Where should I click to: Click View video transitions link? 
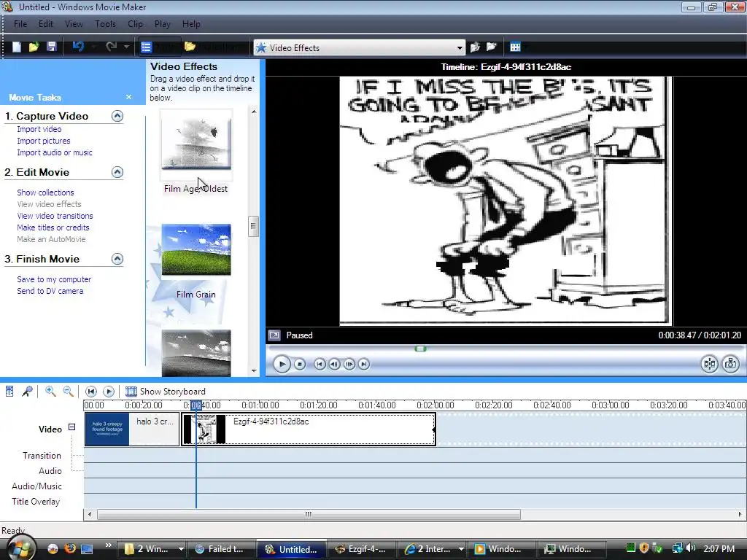coord(55,216)
